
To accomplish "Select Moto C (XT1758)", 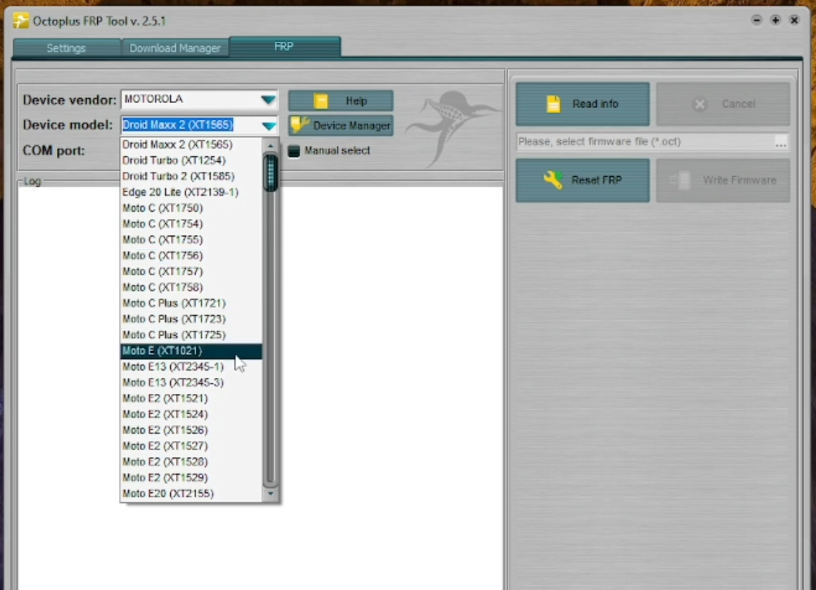I will [x=191, y=287].
